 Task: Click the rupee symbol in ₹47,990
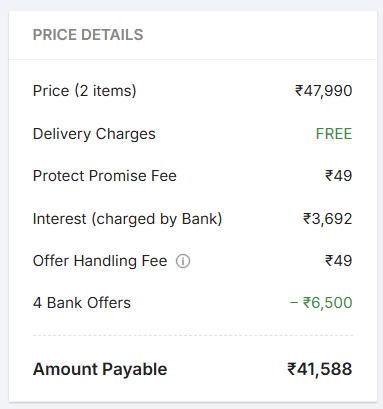point(299,91)
